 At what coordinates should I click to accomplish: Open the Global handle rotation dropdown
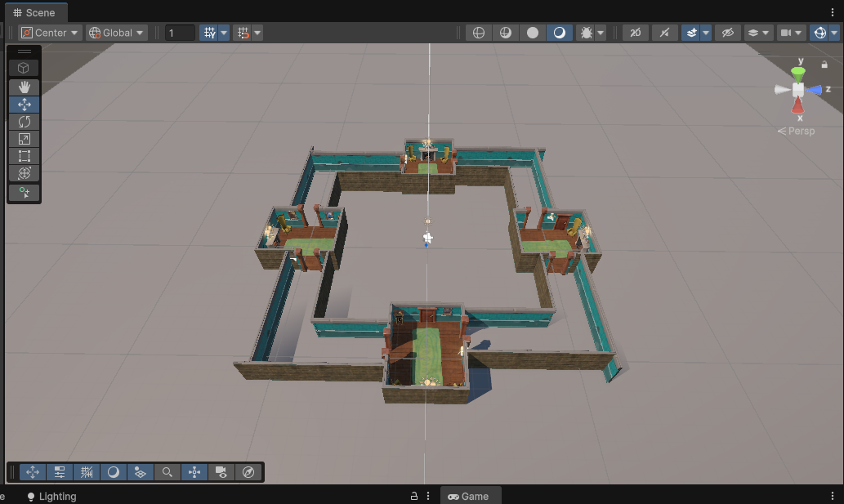117,33
